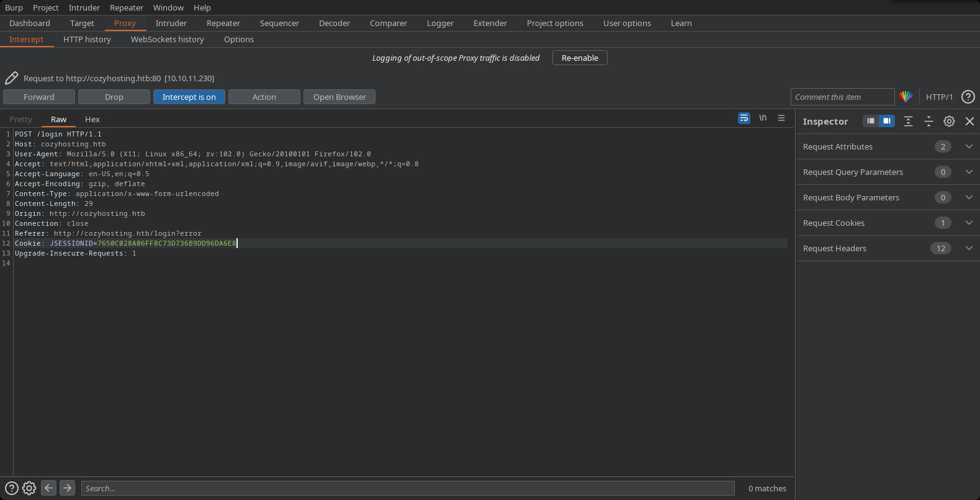The height and width of the screenshot is (500, 980).
Task: Close the Inspector panel
Action: 969,121
